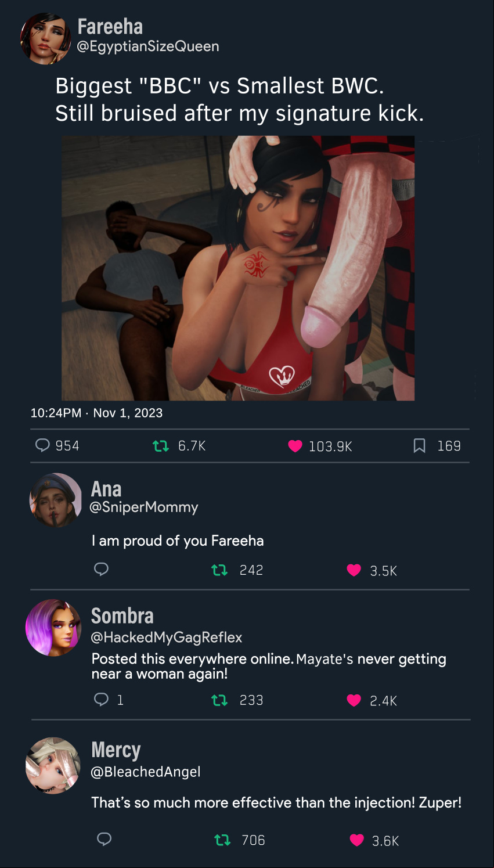Click the 10:24PM Nov 1, 2023 timestamp
This screenshot has height=868, width=494.
96,413
